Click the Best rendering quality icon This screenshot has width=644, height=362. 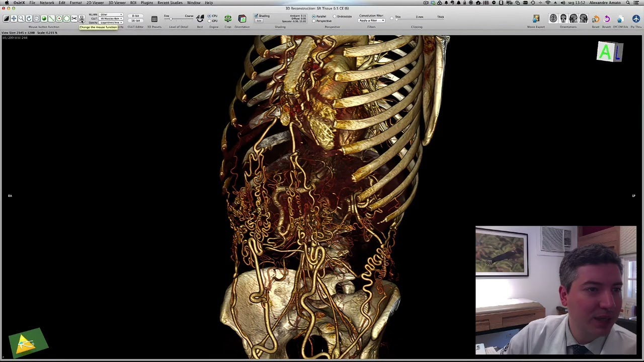(200, 19)
